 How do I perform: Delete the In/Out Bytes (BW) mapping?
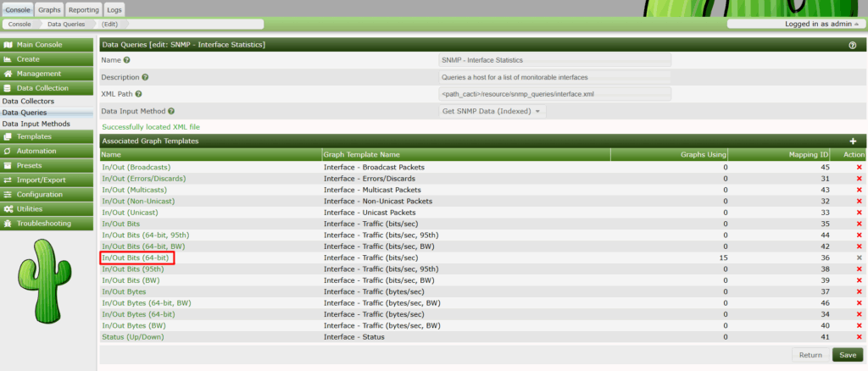click(x=860, y=325)
